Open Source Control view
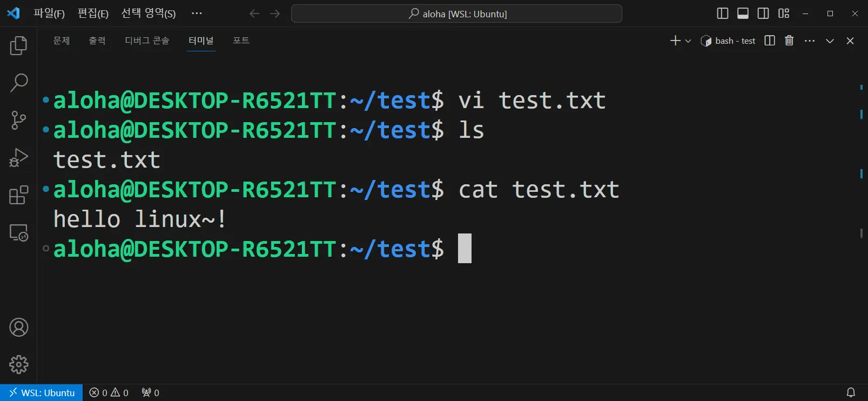This screenshot has height=401, width=868. coord(18,120)
